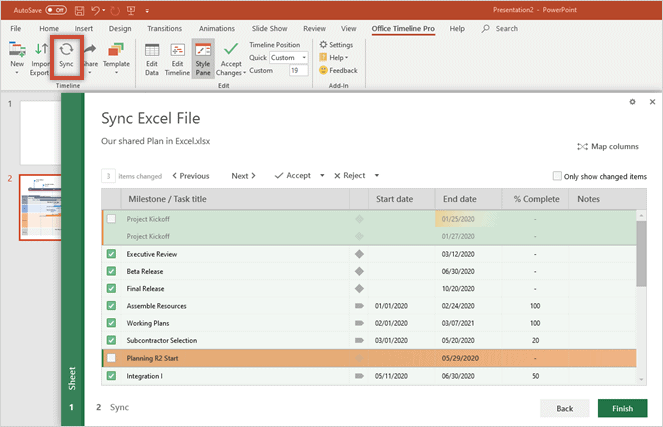Select the Office Timeline Pro tab
The height and width of the screenshot is (427, 663).
pyautogui.click(x=403, y=28)
